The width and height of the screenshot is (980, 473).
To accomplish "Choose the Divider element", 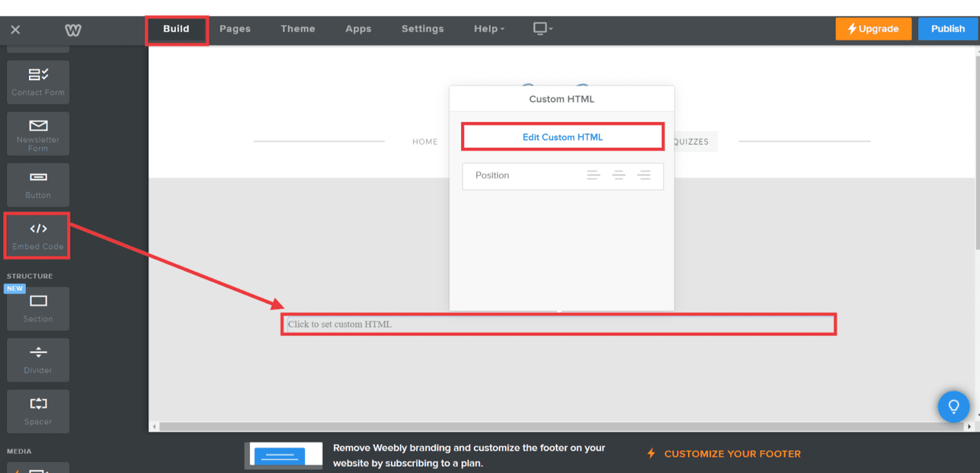I will pyautogui.click(x=38, y=360).
